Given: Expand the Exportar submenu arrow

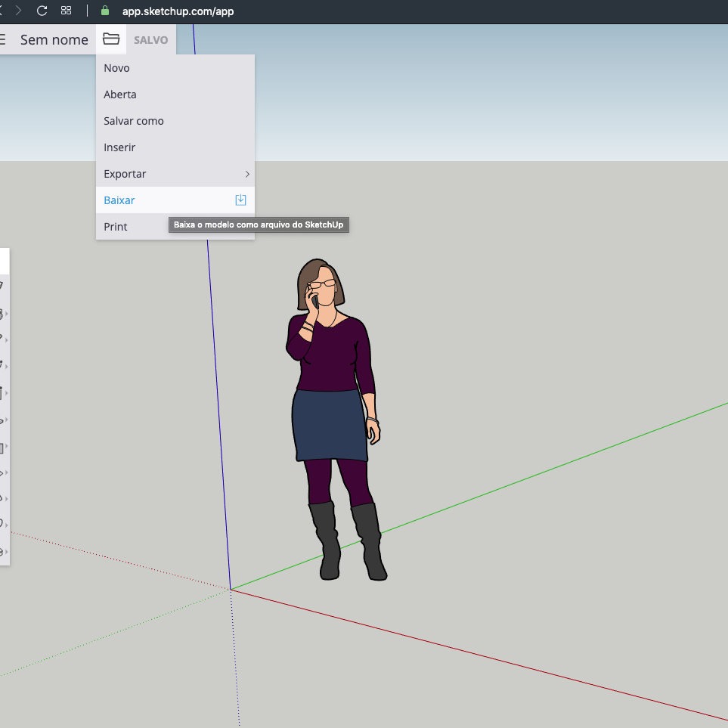Looking at the screenshot, I should [246, 174].
